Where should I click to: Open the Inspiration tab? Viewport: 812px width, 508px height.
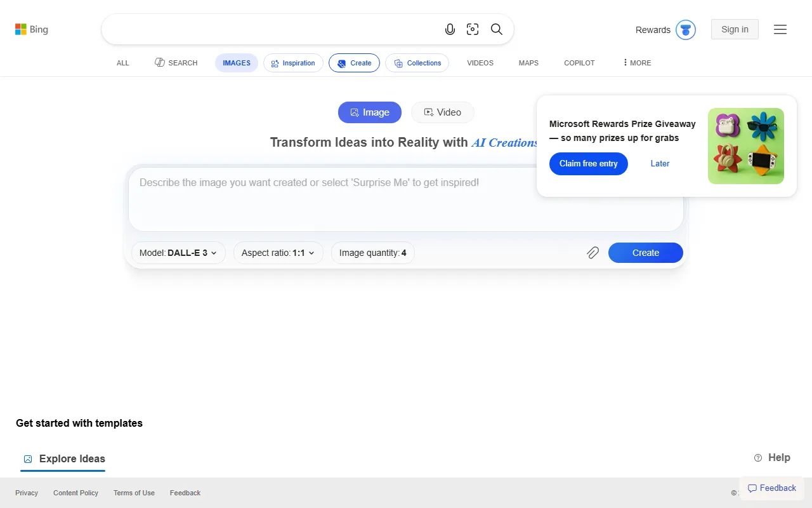point(293,63)
